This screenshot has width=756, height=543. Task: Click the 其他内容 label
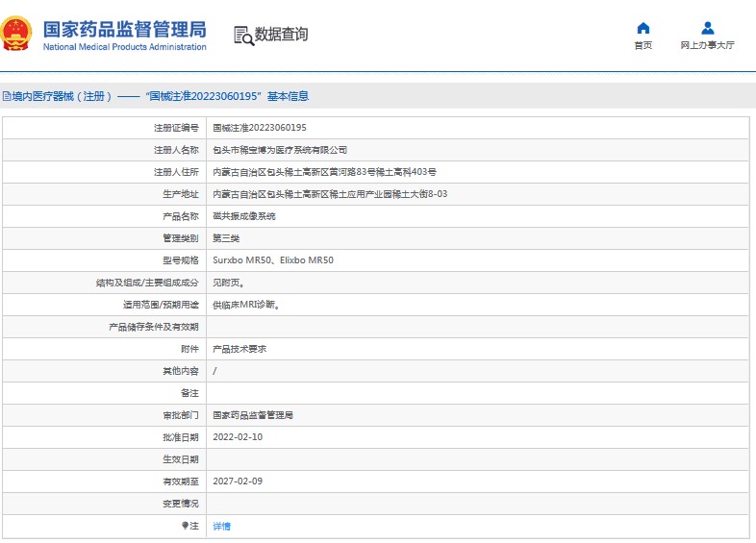[x=180, y=371]
